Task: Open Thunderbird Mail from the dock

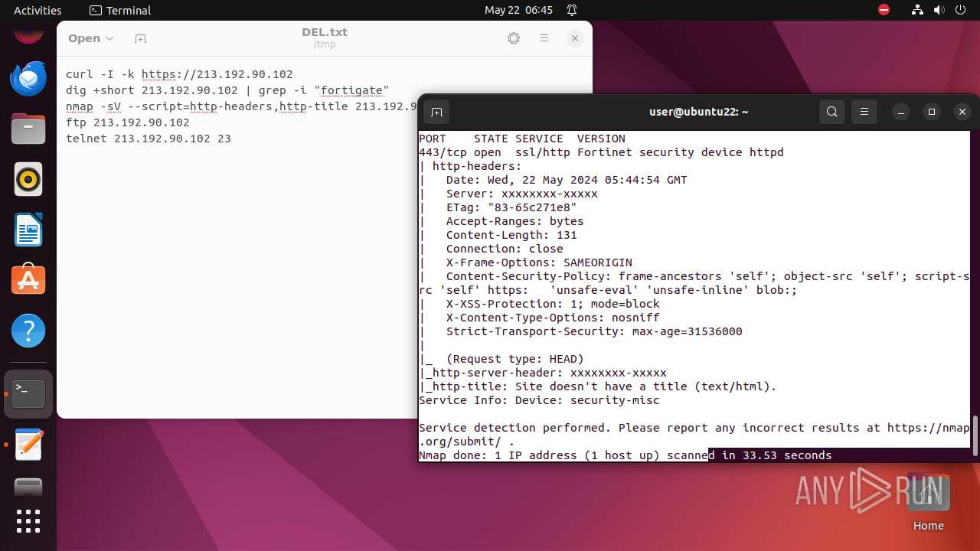Action: pos(28,78)
